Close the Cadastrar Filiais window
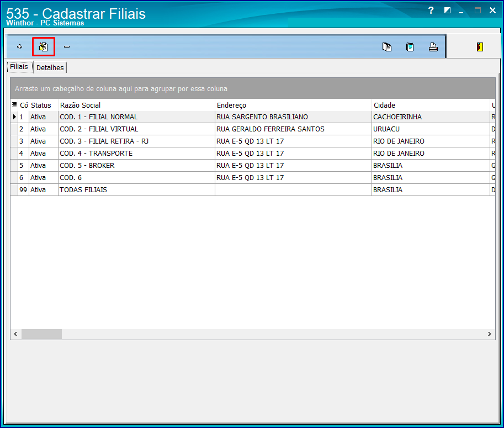 [x=492, y=10]
